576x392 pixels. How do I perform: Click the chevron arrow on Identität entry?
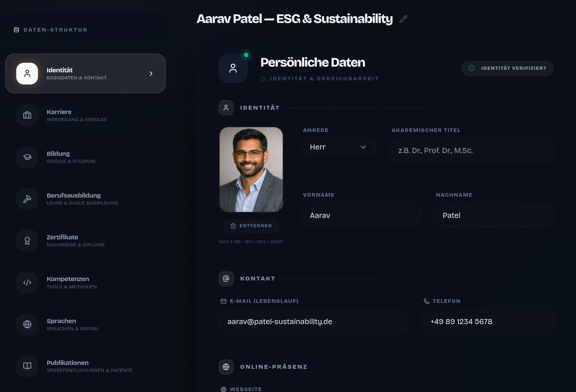click(x=151, y=74)
